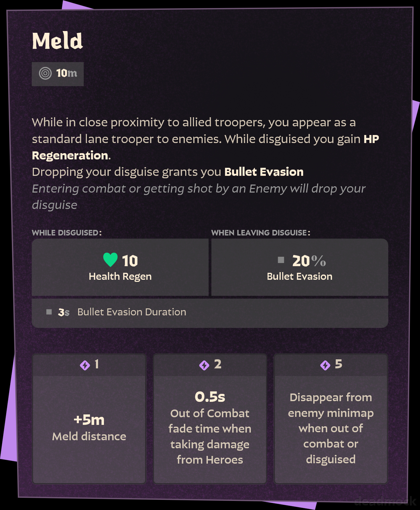Click the purple ability point icon beside 2
Image resolution: width=420 pixels, height=510 pixels.
204,365
